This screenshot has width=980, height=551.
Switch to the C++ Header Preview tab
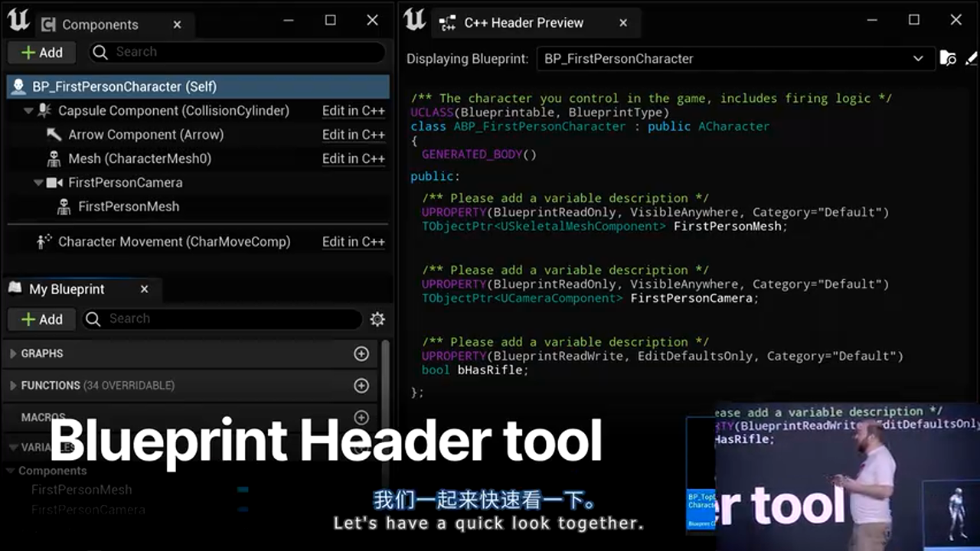pyautogui.click(x=524, y=23)
